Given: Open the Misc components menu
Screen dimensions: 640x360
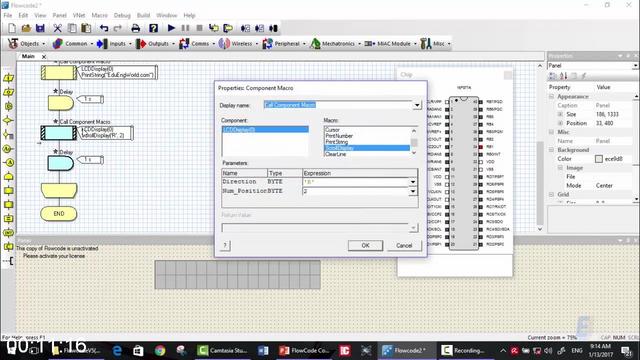Looking at the screenshot, I should [x=435, y=44].
